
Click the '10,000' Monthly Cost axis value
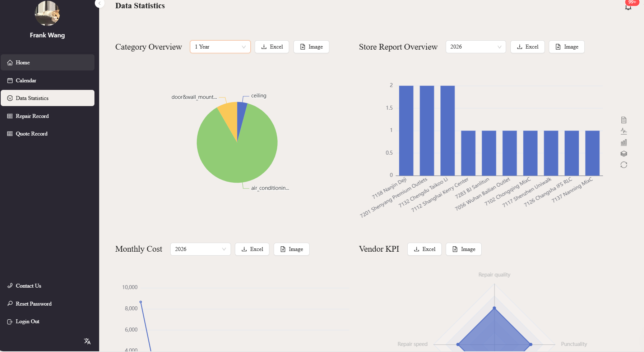[130, 287]
